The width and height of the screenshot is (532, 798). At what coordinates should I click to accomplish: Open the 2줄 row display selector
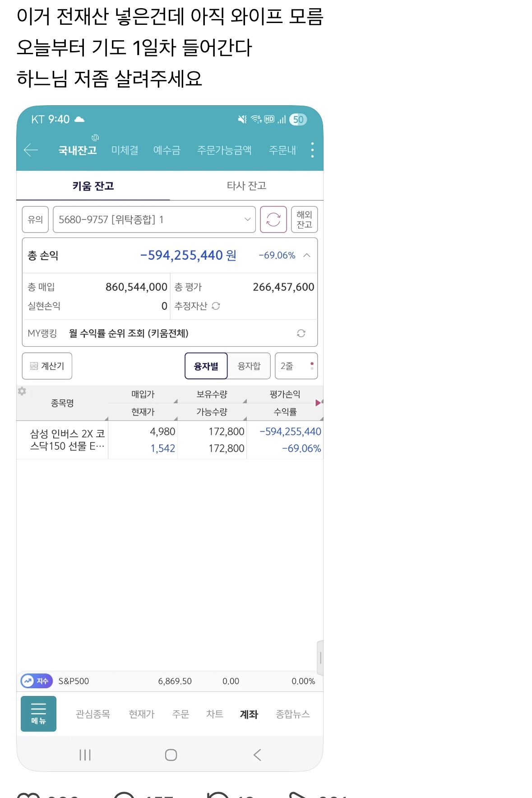(296, 366)
